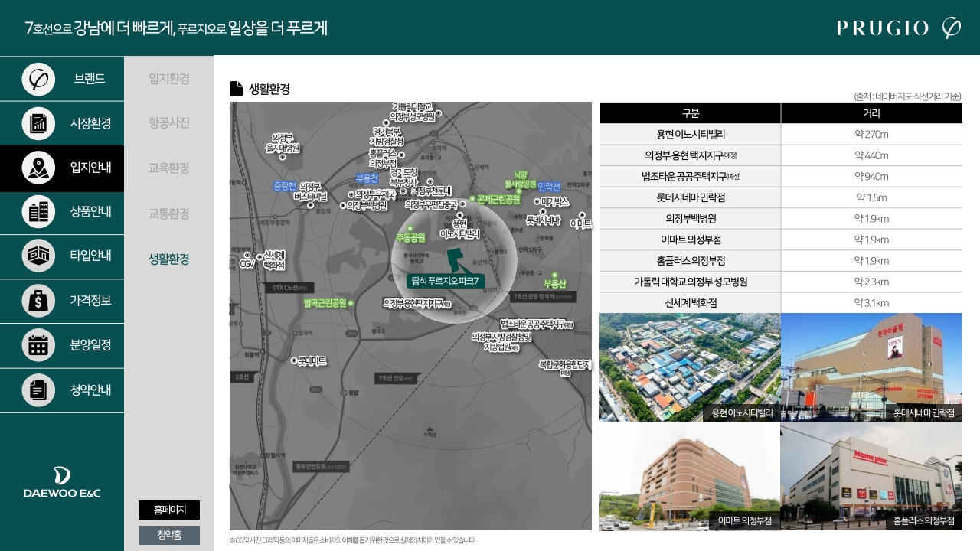Click the 홈페이지 button
The height and width of the screenshot is (551, 980).
[169, 510]
